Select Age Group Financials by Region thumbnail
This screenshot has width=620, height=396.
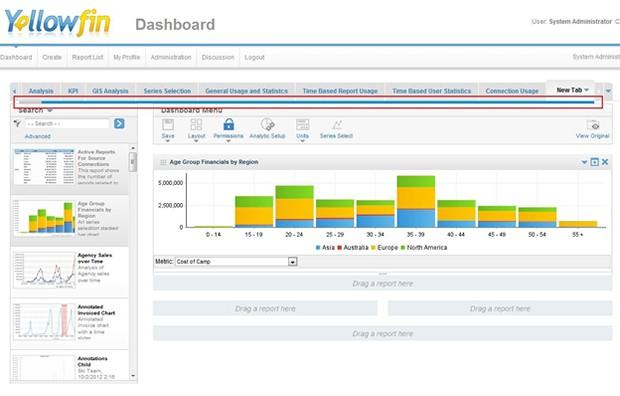click(43, 218)
